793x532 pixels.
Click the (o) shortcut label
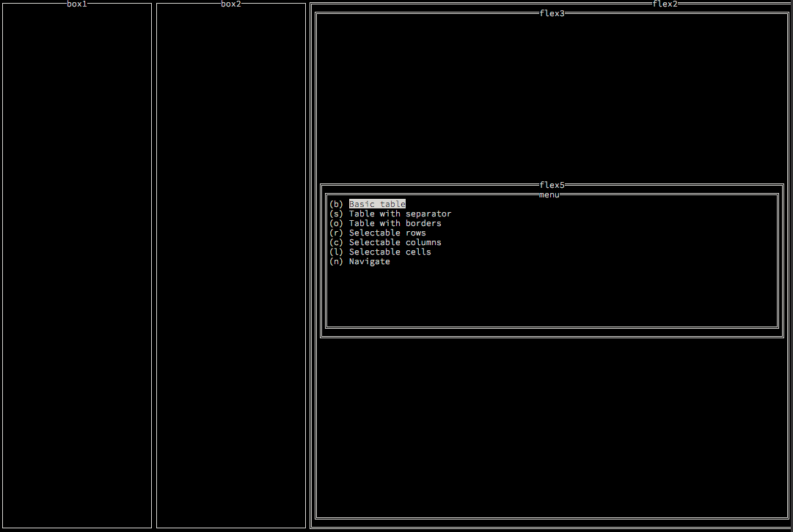tap(336, 223)
